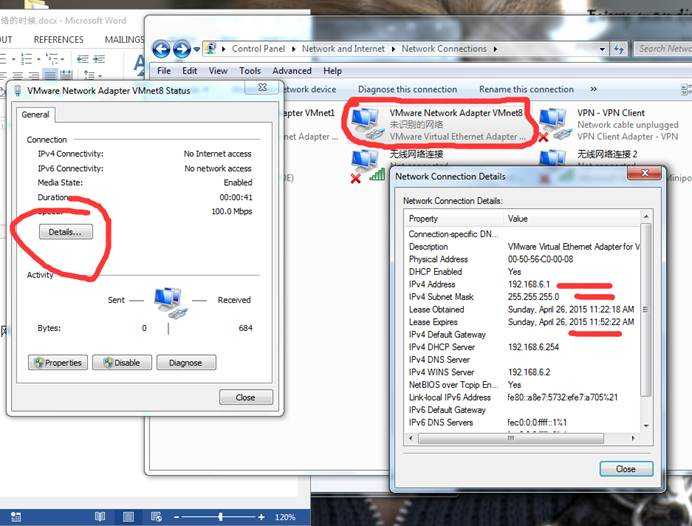Viewport: 692px width, 526px height.
Task: Open address bar history dropdown
Action: click(x=602, y=49)
